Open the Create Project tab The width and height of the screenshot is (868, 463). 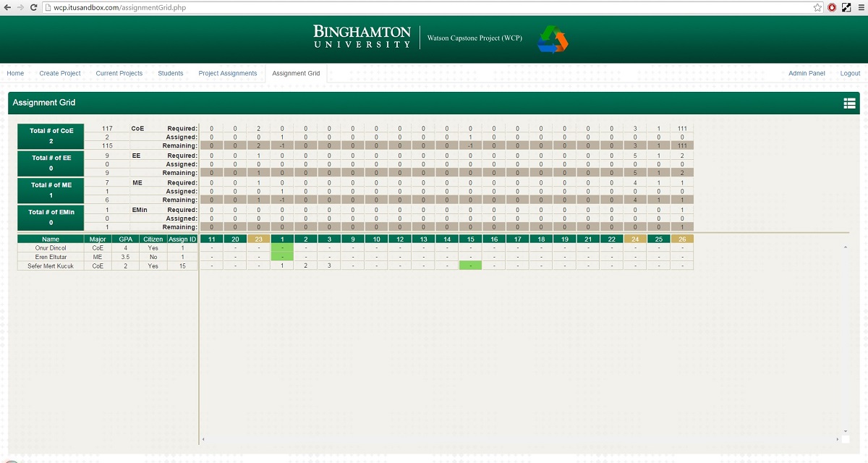pos(60,74)
